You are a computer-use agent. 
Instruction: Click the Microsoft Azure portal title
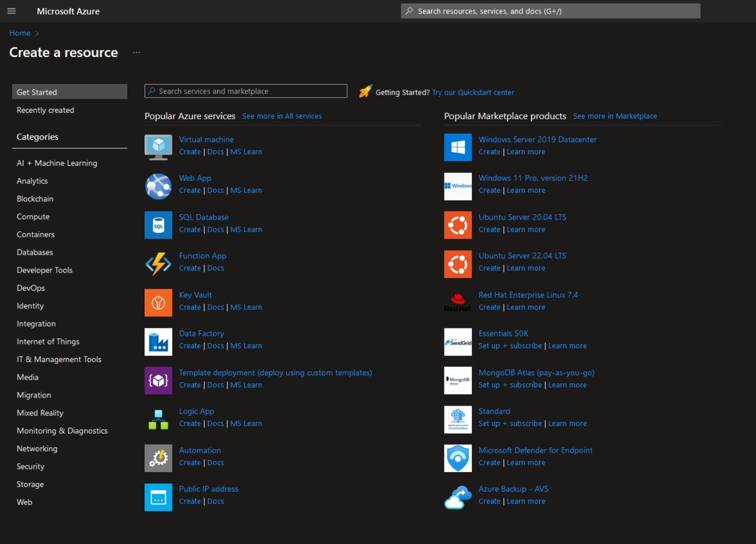68,11
